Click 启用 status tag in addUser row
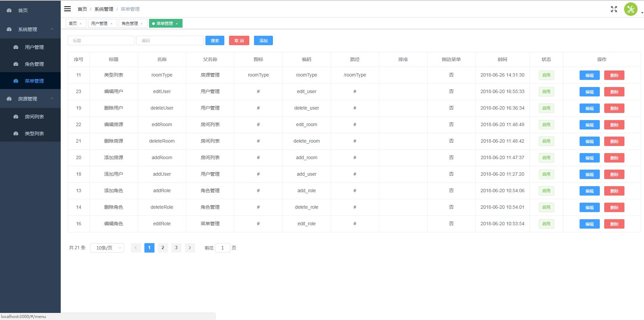Screen dimensions: 644x320 click(x=546, y=174)
